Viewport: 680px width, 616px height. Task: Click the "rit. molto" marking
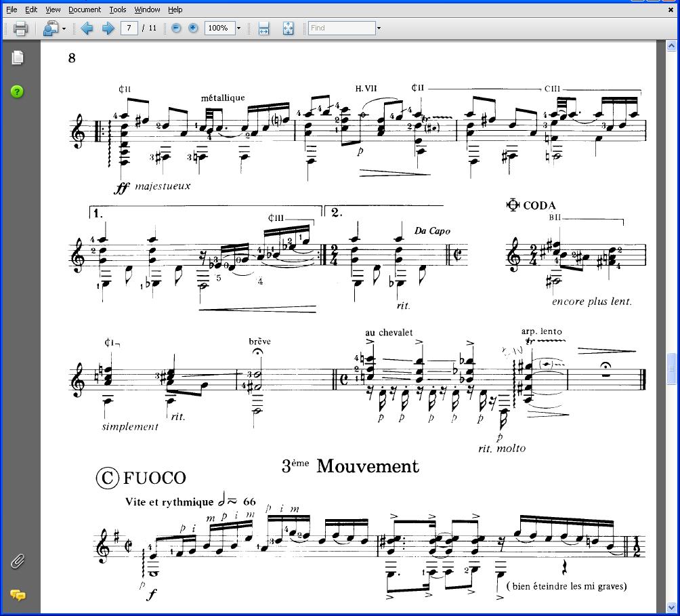click(x=502, y=449)
